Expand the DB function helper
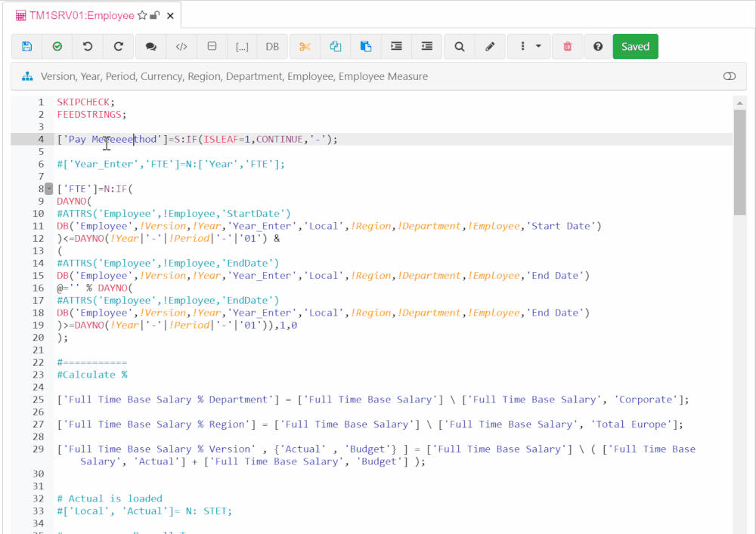This screenshot has height=534, width=756. coord(272,46)
